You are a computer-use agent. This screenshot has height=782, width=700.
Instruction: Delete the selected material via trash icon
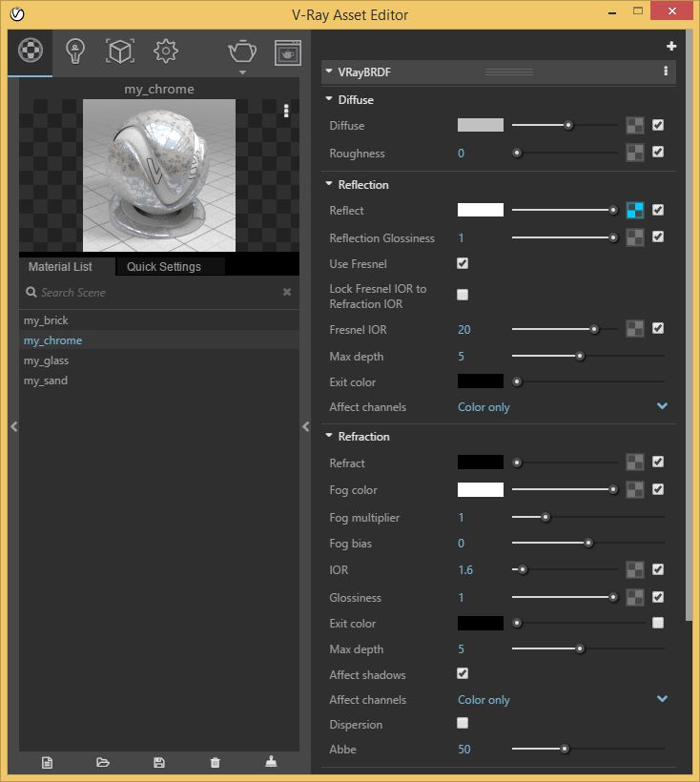tap(215, 762)
